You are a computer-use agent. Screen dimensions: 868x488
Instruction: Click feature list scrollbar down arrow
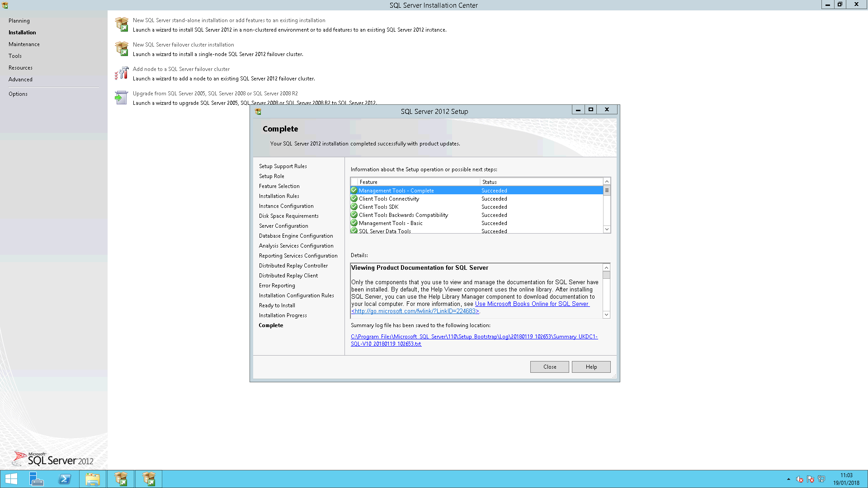pos(607,230)
